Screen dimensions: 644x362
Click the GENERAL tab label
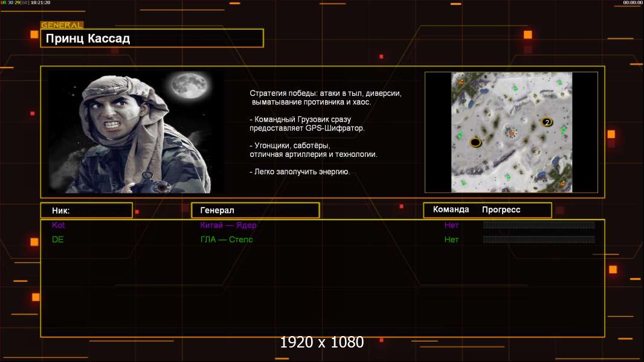tap(62, 25)
